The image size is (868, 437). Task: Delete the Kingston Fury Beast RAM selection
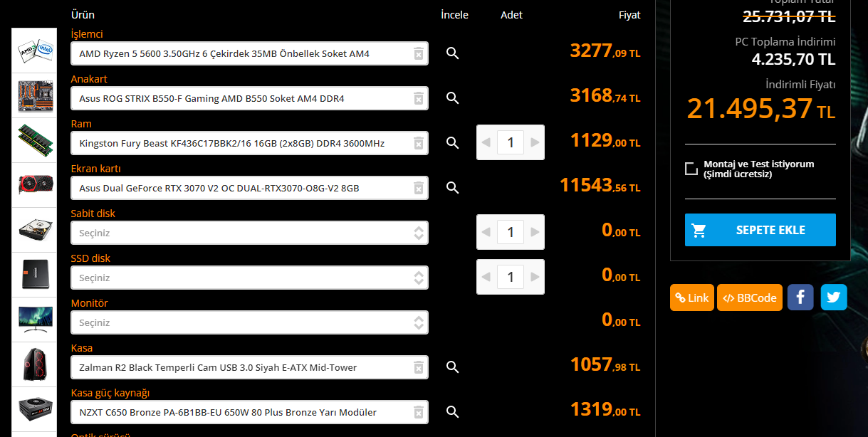[419, 143]
